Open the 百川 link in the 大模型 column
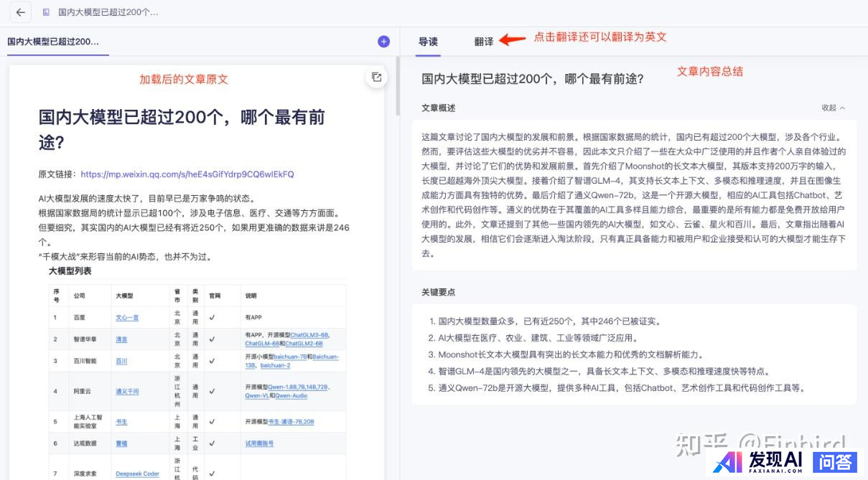 121,362
